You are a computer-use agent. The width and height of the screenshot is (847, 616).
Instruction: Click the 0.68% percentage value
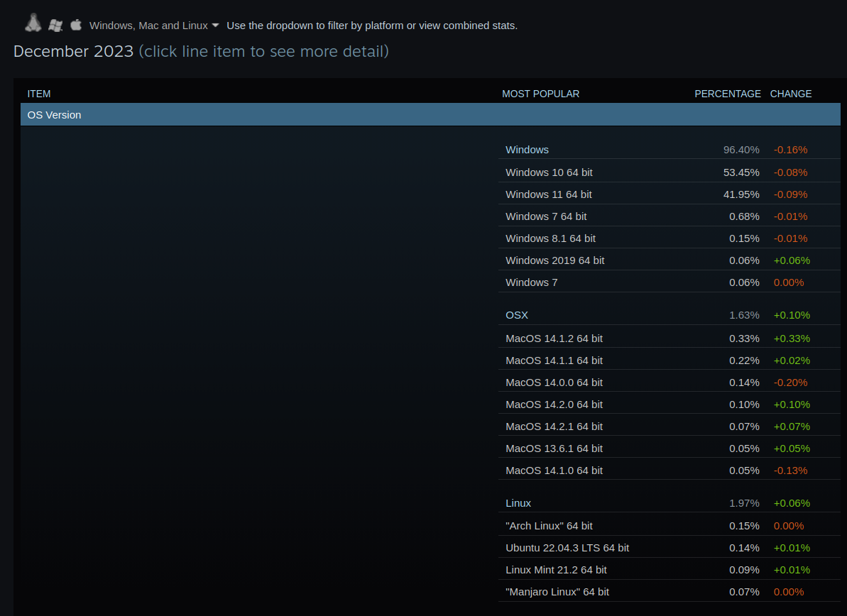[744, 216]
